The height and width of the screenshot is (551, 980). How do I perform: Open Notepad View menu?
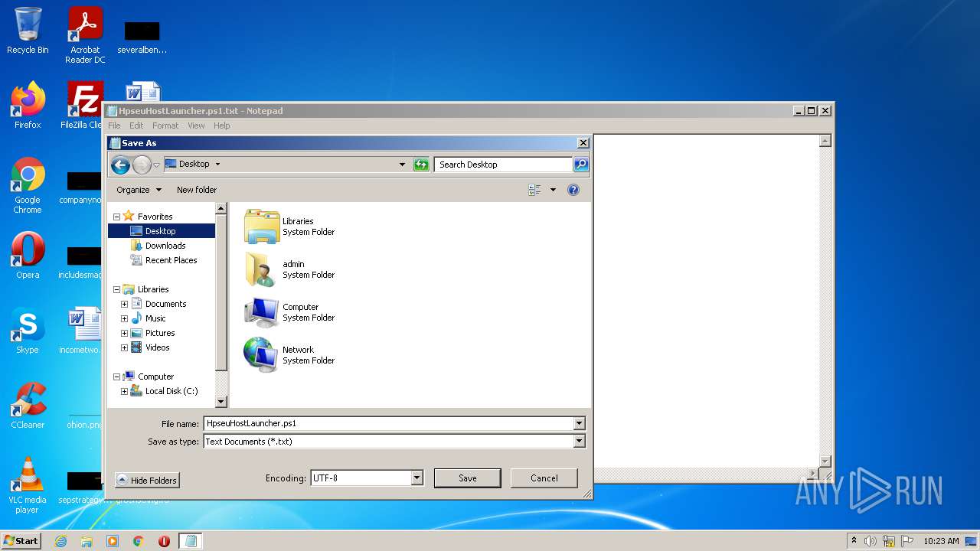click(x=196, y=126)
